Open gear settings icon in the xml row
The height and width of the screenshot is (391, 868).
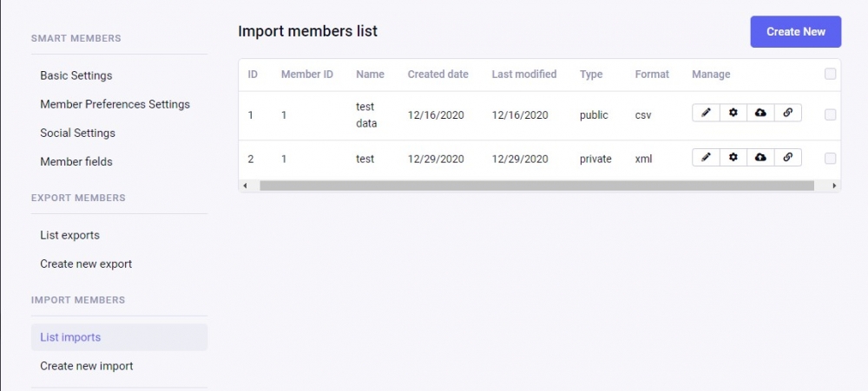(733, 157)
